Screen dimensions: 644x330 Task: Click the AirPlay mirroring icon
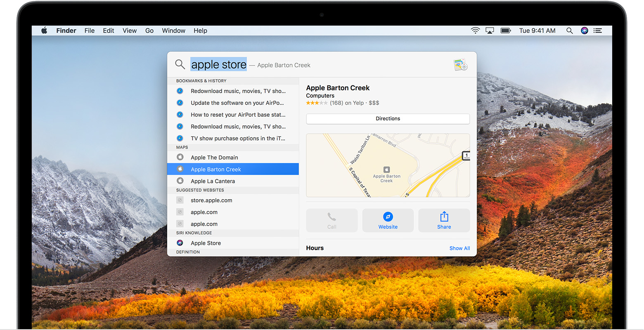tap(490, 30)
